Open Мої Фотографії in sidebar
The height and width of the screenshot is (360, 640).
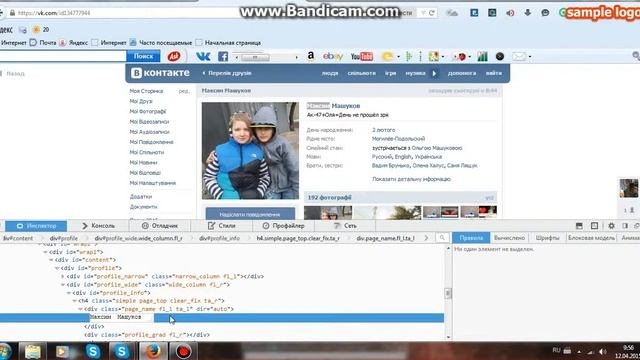[148, 111]
